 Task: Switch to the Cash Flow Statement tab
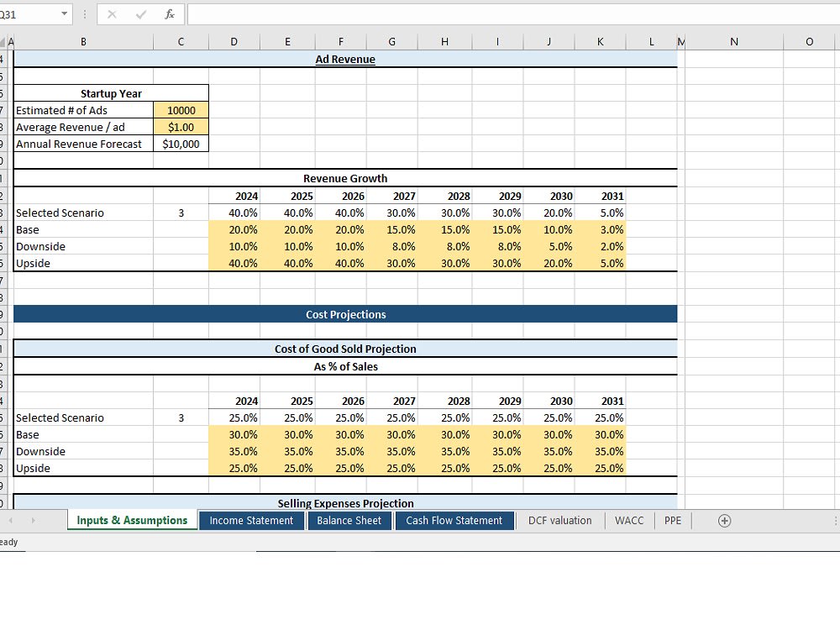point(454,521)
